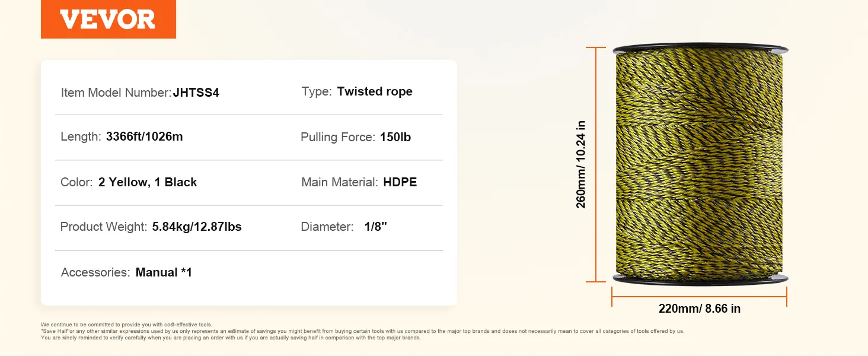
Task: Click the Diameter label
Action: point(327,227)
